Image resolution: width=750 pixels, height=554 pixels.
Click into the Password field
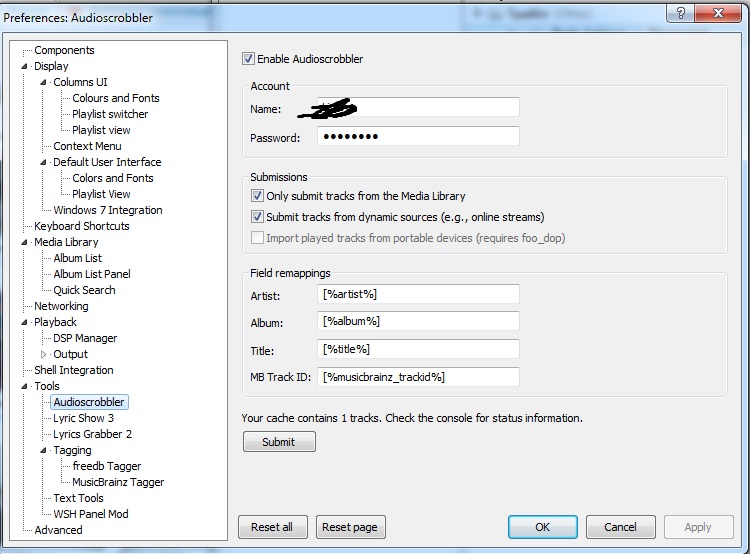(418, 137)
